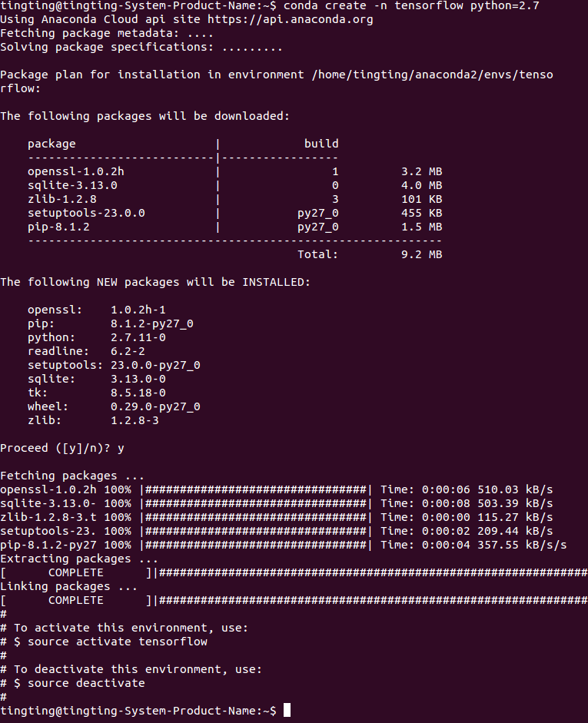Click the 503.39 kB/s download speed
This screenshot has width=588, height=723.
(x=515, y=504)
